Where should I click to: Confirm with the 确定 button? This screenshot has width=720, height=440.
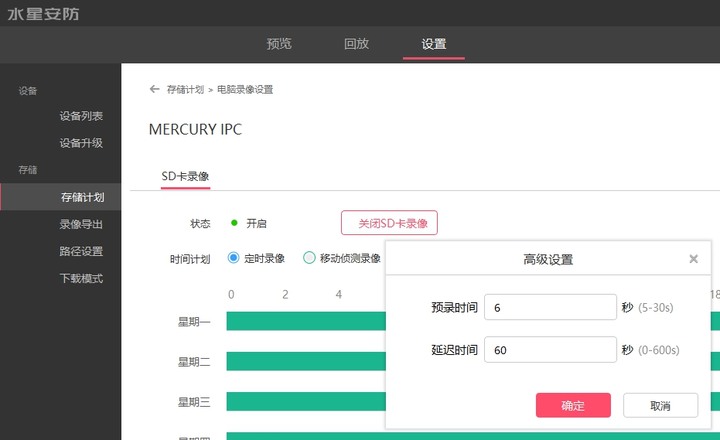pyautogui.click(x=573, y=405)
